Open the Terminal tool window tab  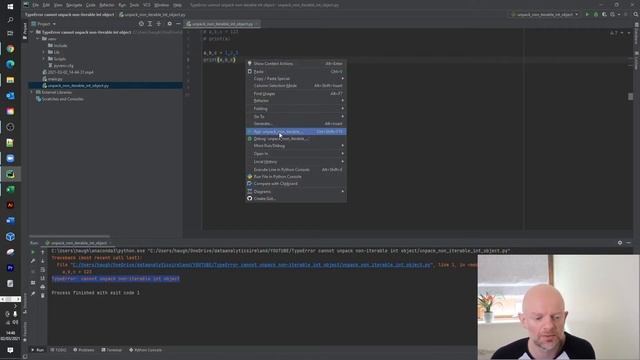click(111, 350)
